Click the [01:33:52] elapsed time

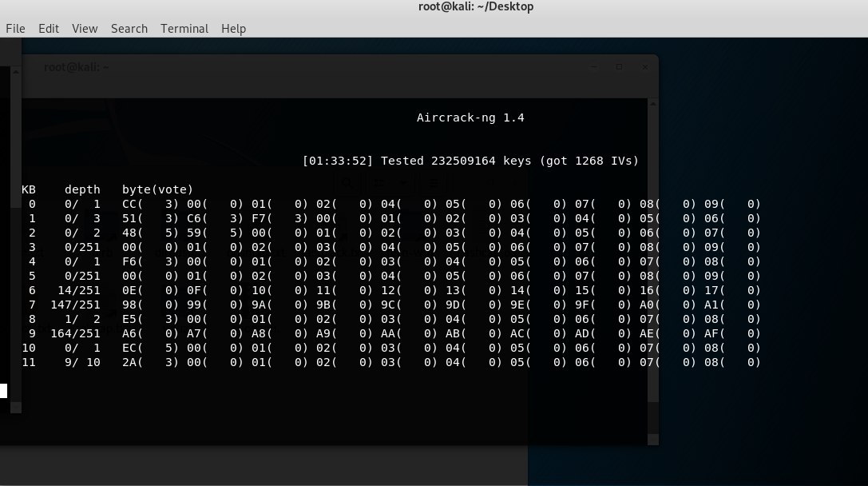[x=338, y=161]
